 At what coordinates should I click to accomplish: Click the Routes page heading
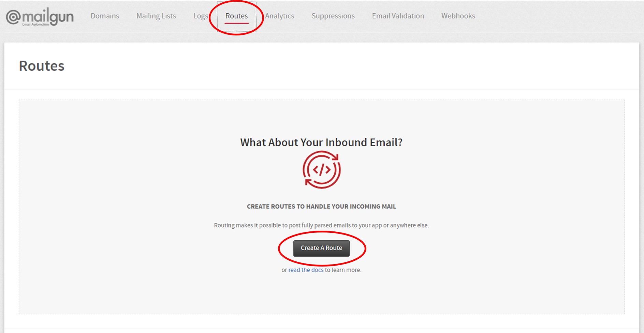tap(42, 66)
